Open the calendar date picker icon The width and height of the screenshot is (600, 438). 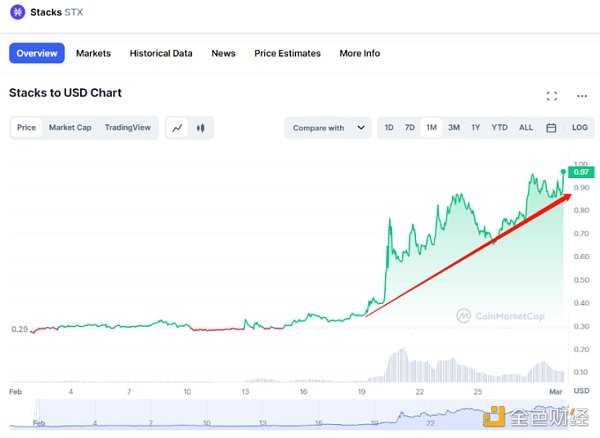pos(551,128)
